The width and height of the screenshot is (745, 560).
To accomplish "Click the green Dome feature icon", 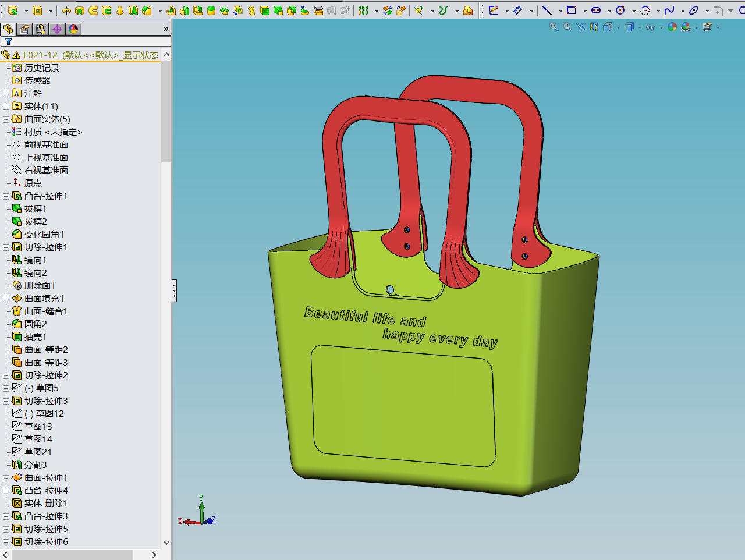I will click(211, 10).
